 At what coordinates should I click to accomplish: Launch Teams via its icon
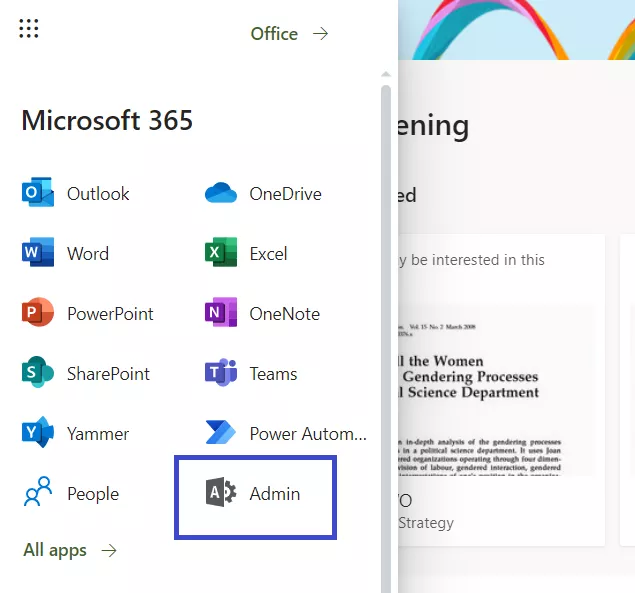221,372
